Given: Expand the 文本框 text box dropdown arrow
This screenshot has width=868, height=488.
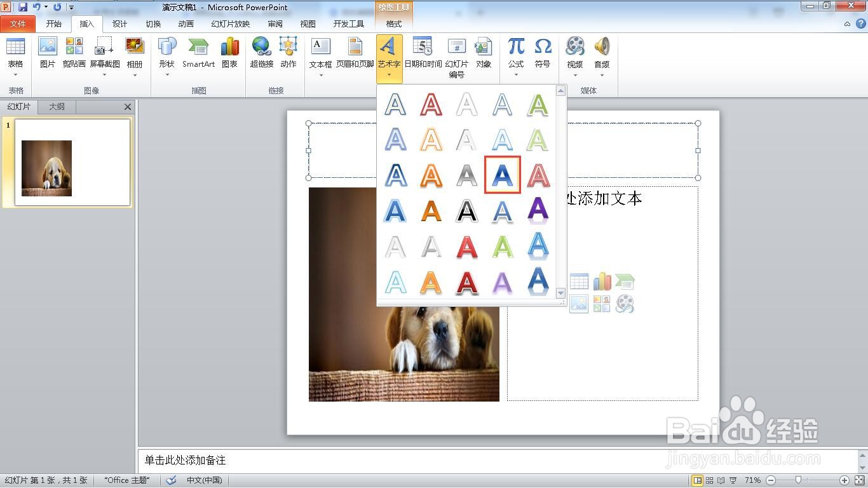Looking at the screenshot, I should coord(321,75).
